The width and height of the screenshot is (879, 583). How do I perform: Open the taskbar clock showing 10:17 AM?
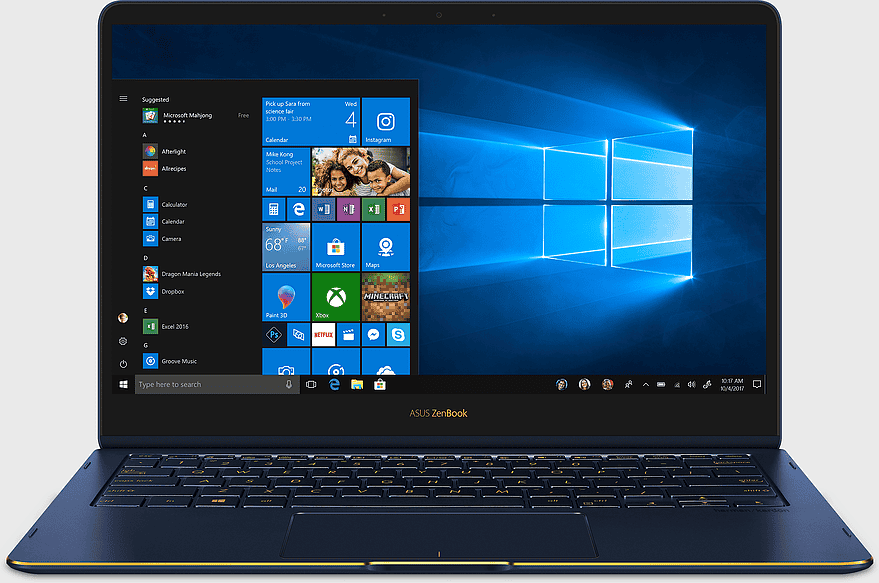(x=732, y=385)
